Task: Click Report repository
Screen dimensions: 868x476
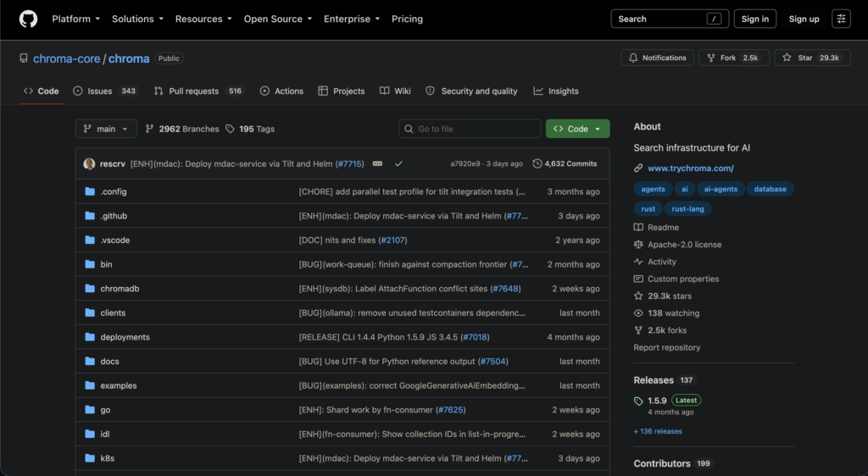Action: click(666, 347)
